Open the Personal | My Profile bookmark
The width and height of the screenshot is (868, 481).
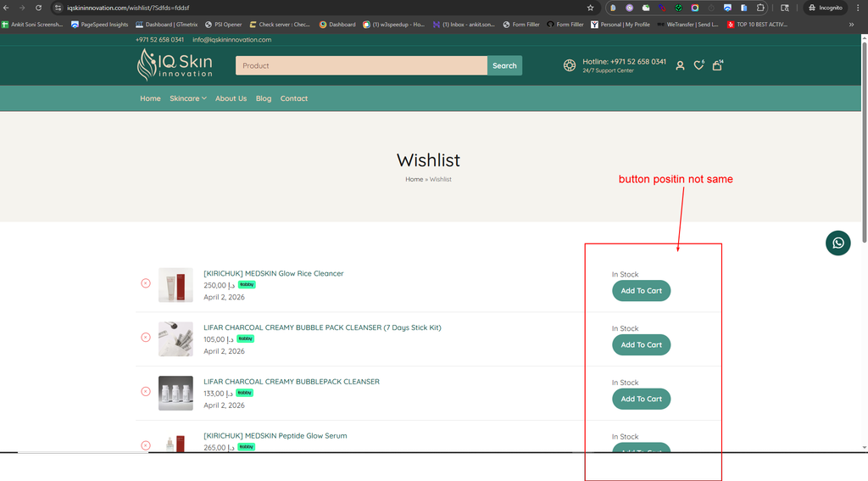coord(620,25)
